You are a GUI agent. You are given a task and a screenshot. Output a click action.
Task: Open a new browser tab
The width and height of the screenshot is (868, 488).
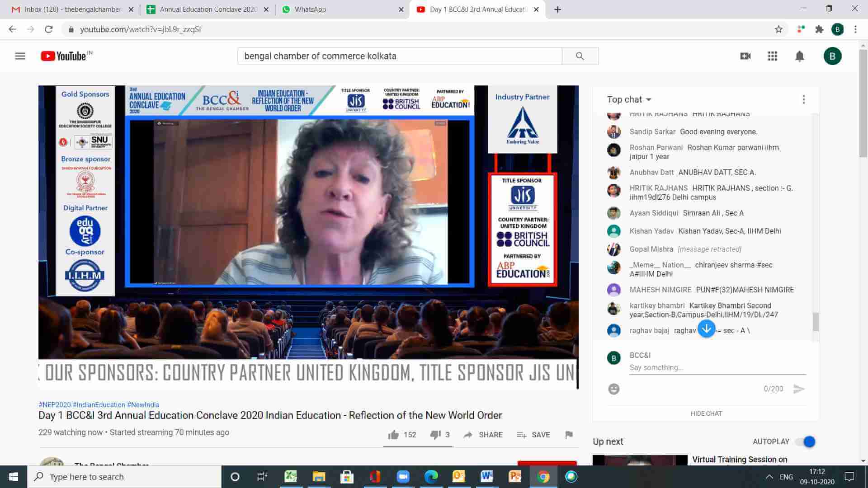557,9
